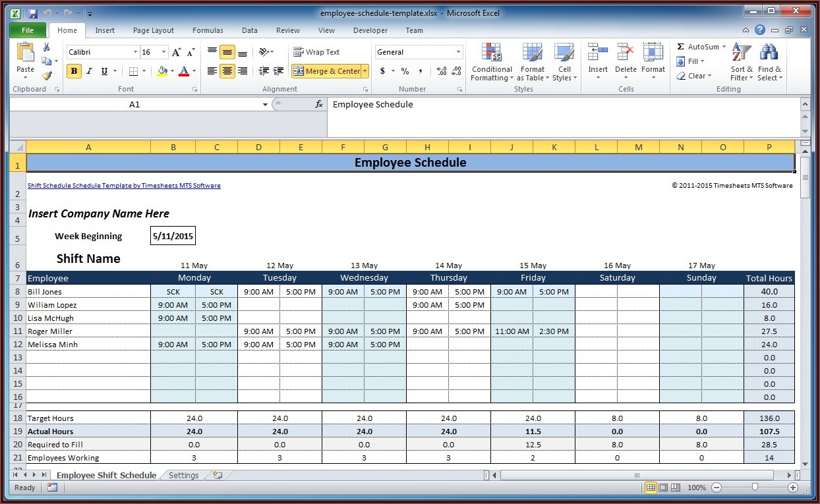Select the Week Beginning date cell 5/11/2015
This screenshot has width=820, height=504.
[173, 236]
